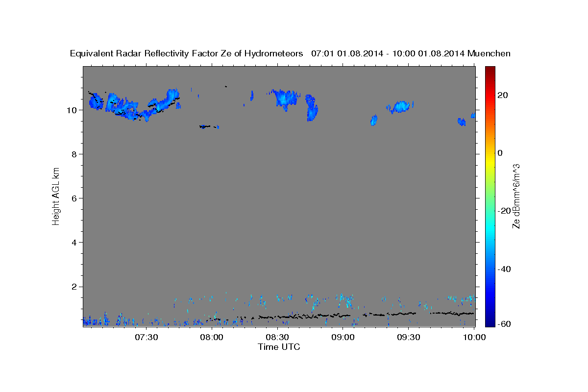Click the '09:00' time tick label

343,337
